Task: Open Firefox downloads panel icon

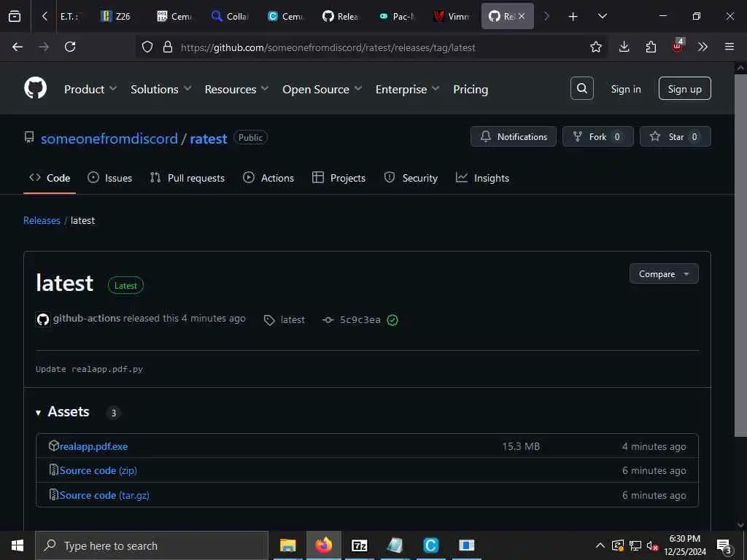Action: point(624,47)
